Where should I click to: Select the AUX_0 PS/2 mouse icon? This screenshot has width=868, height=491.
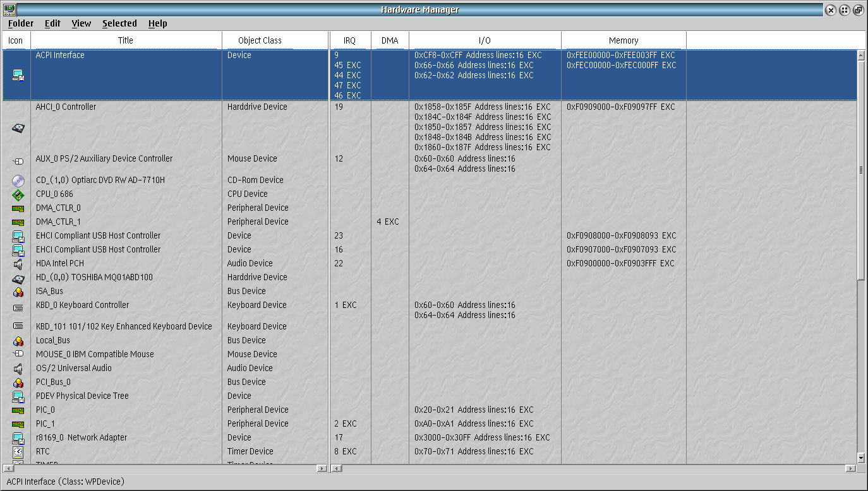pos(18,161)
